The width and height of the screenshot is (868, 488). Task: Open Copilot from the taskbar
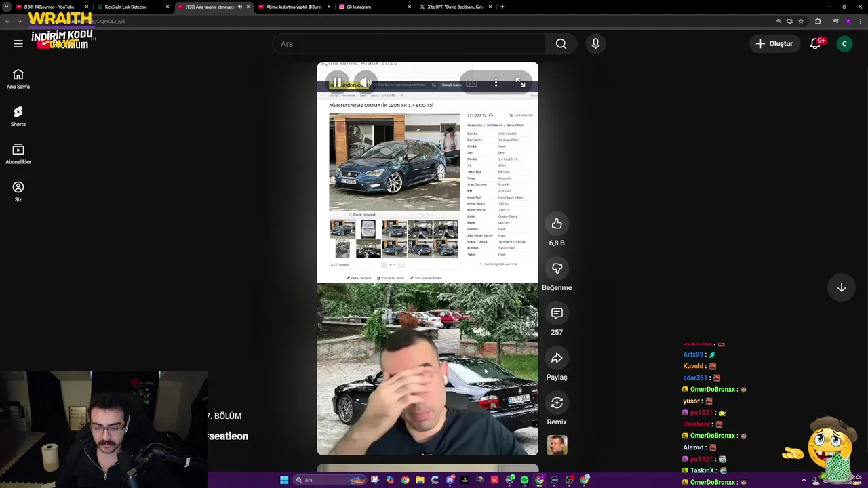(390, 480)
